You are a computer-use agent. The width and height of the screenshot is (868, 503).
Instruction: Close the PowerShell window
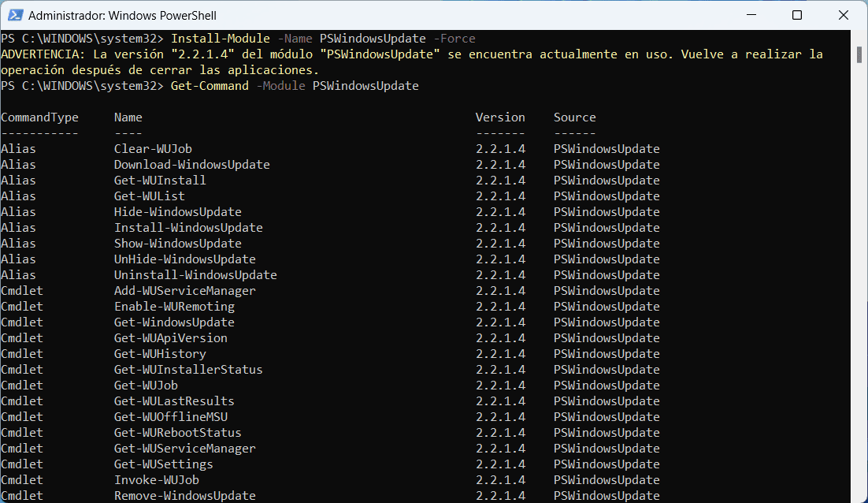[843, 15]
